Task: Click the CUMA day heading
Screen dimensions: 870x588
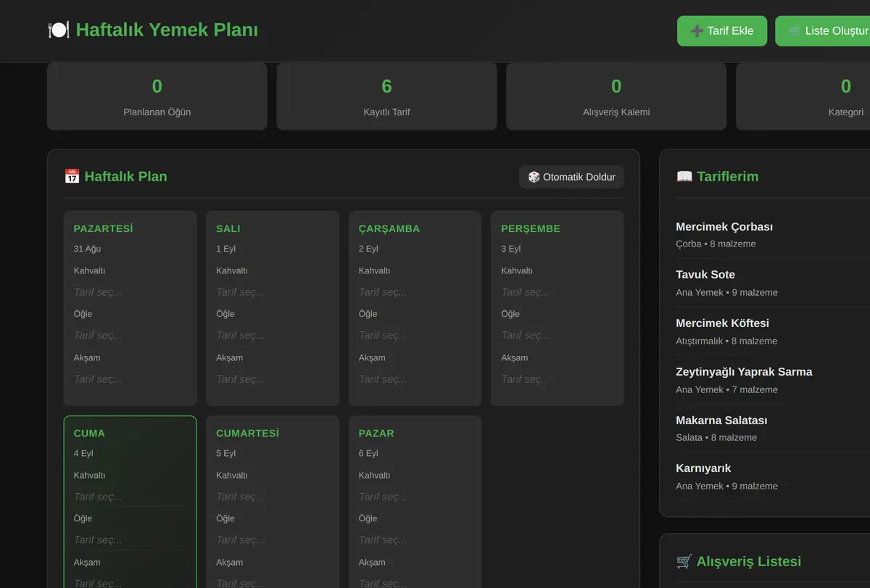Action: coord(89,433)
